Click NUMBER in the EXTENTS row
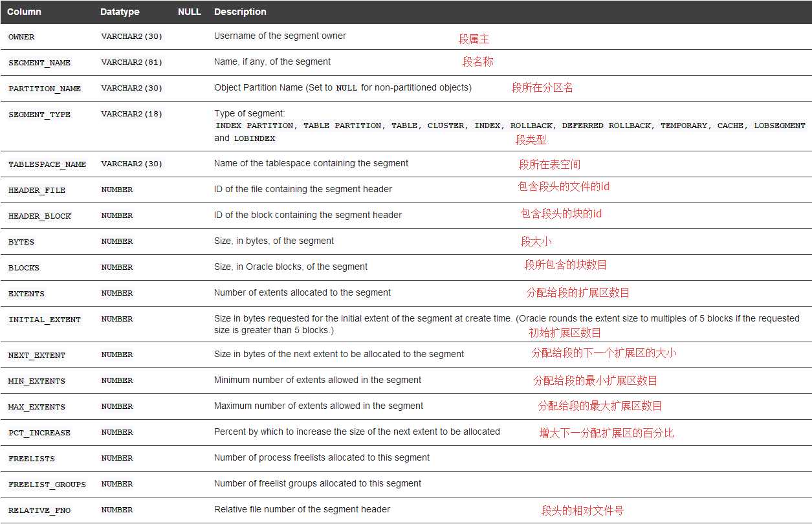The image size is (812, 524). pyautogui.click(x=117, y=293)
